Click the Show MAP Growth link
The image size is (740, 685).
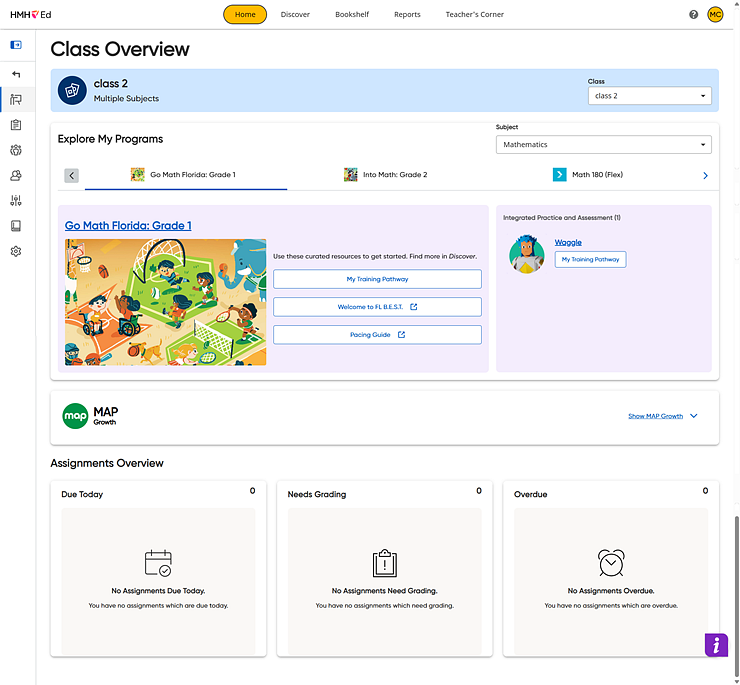pos(656,416)
